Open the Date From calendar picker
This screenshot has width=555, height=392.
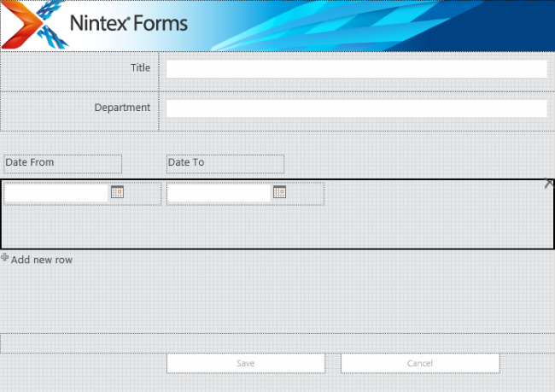[117, 192]
